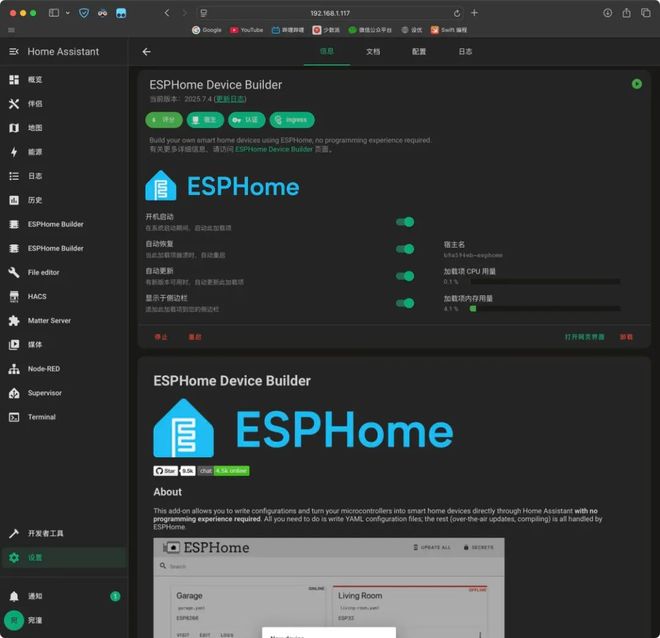Toggle 自动更新 auto update switch
Viewport: 660px width, 638px height.
pyautogui.click(x=405, y=276)
